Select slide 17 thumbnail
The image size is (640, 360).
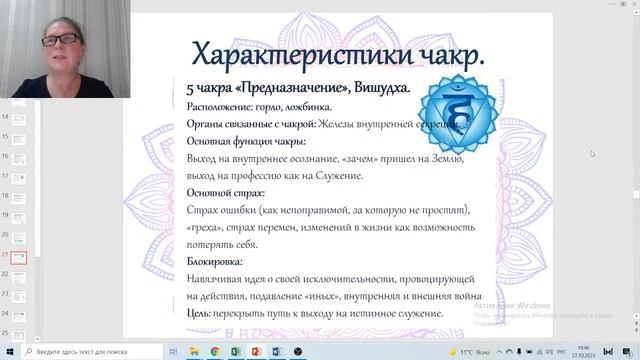point(18,179)
